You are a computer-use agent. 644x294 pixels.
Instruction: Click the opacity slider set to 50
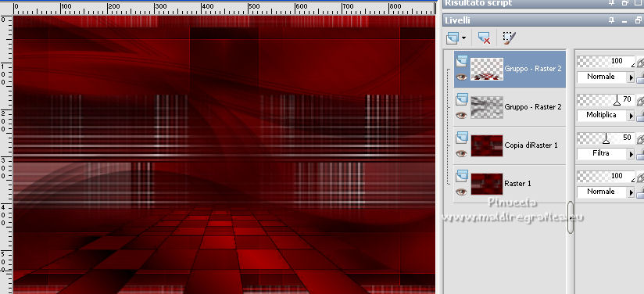pyautogui.click(x=606, y=138)
